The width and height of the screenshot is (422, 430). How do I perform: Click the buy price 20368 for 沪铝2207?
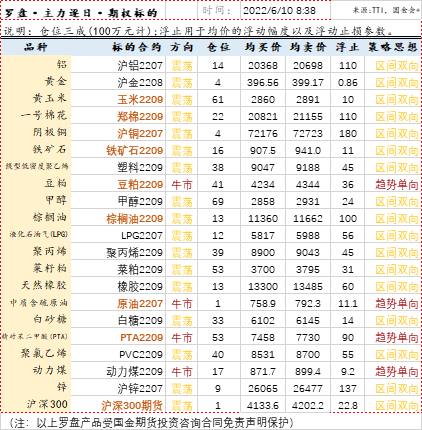click(x=263, y=66)
